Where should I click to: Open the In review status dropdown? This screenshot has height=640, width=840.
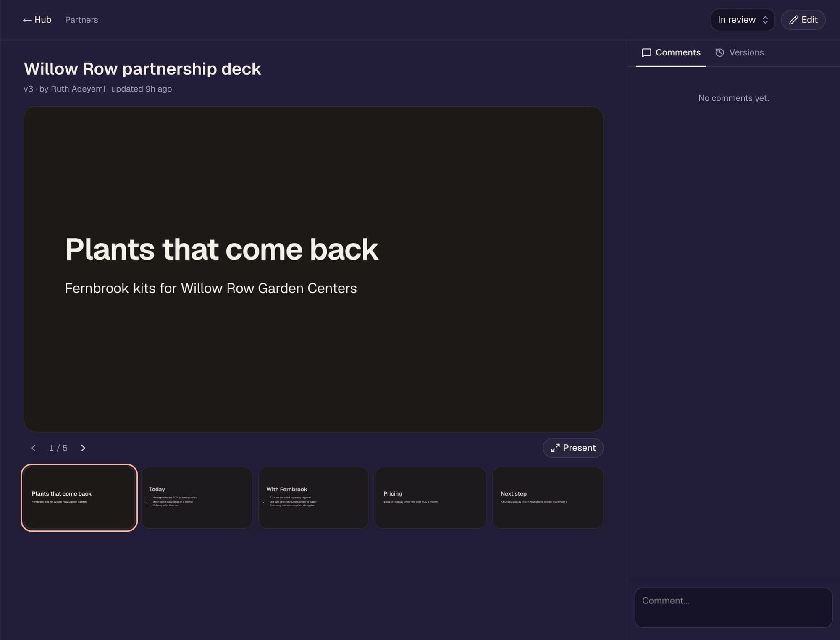coord(743,20)
